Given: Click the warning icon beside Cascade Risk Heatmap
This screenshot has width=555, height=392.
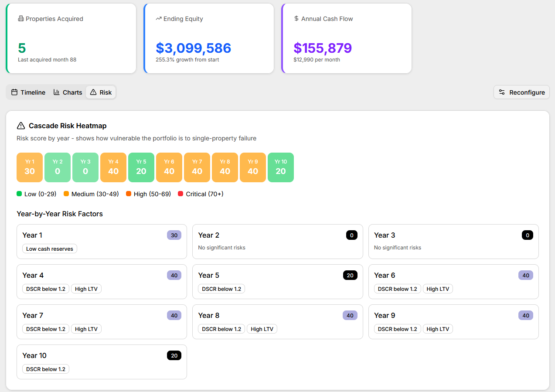Looking at the screenshot, I should tap(21, 126).
